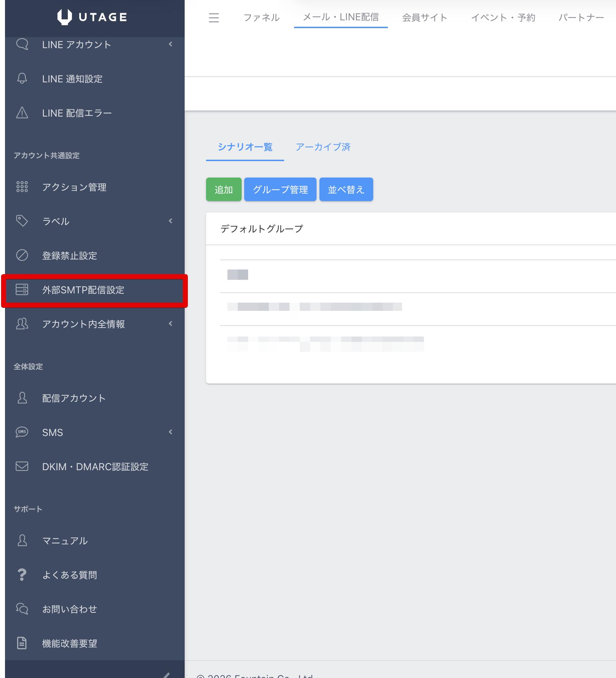Click the external SMTP server icon
616x678 pixels.
coord(22,289)
